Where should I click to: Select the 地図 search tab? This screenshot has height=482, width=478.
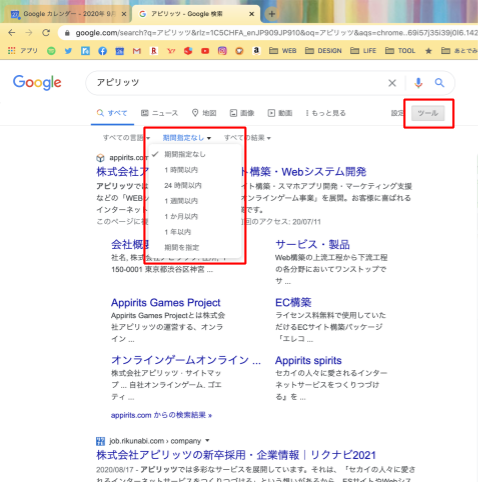pyautogui.click(x=204, y=113)
